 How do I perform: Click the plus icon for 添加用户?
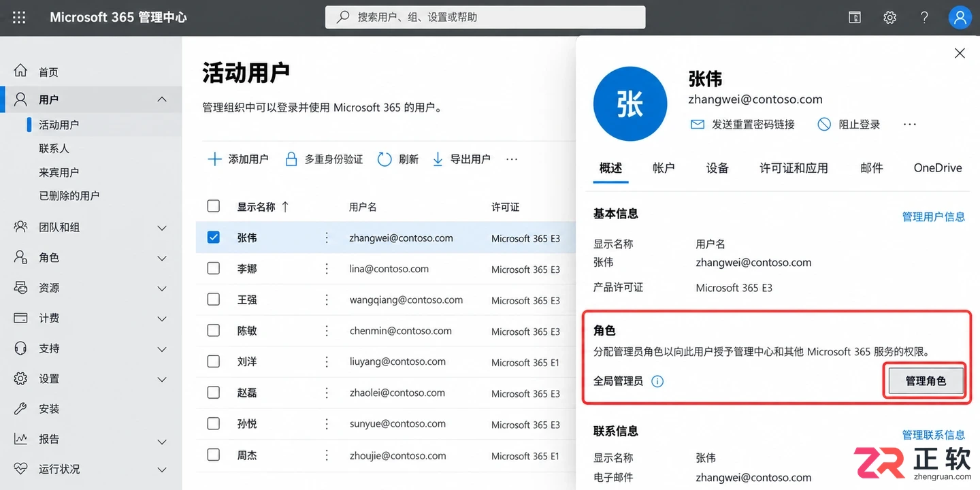214,159
